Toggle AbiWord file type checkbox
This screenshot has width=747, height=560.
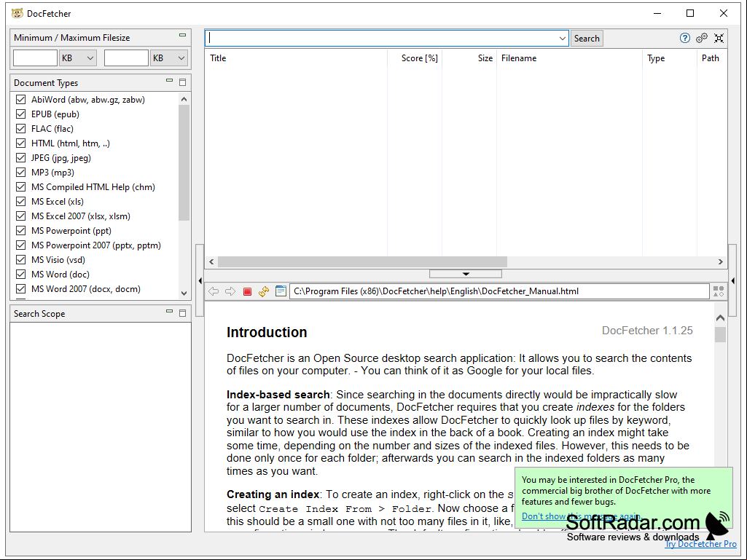pos(20,100)
